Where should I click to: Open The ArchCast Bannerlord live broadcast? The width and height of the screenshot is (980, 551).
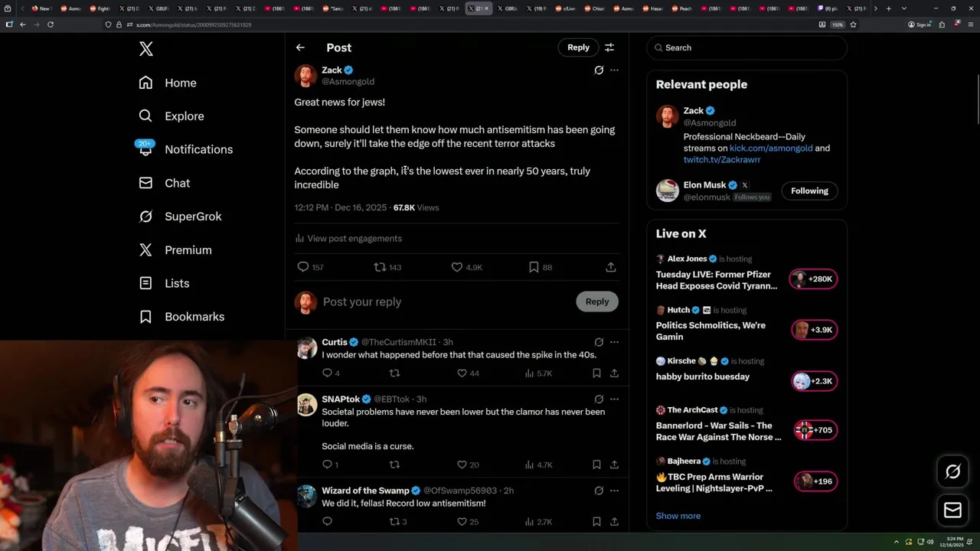coord(718,432)
